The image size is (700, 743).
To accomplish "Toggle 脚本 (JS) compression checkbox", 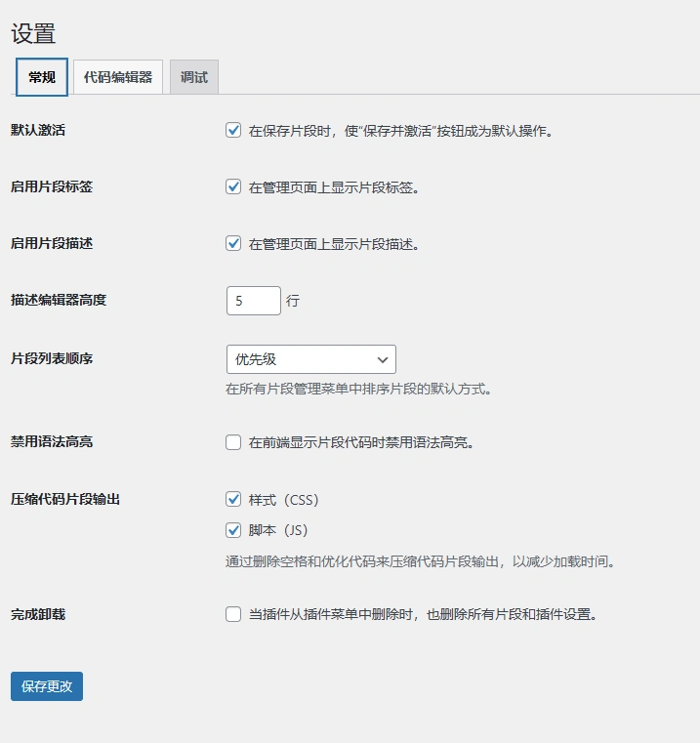I will 233,530.
